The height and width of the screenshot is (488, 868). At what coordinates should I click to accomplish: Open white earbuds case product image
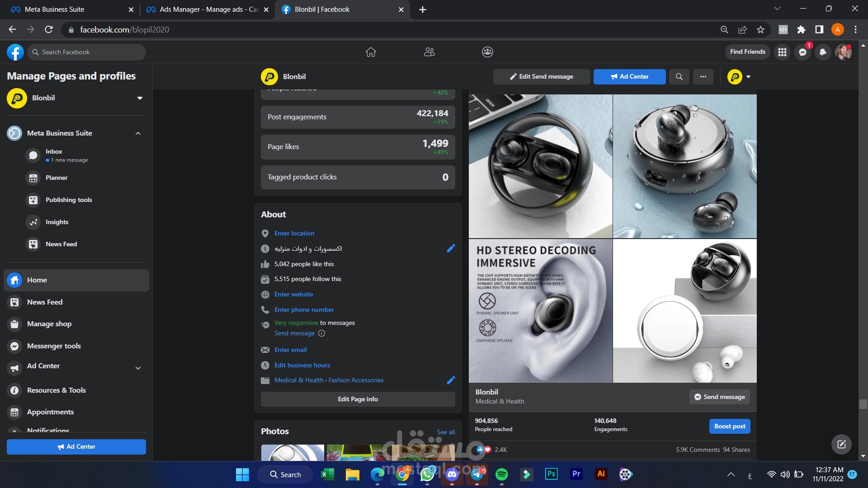[x=684, y=311]
